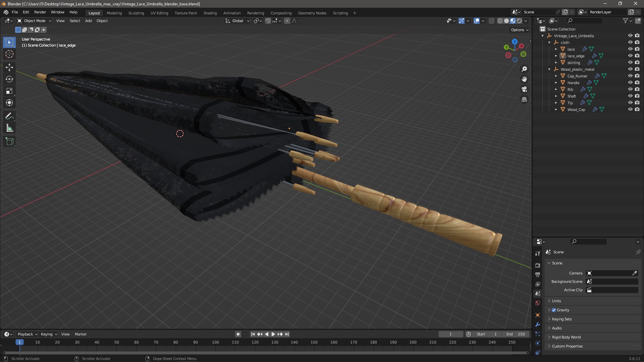Open the Physics properties tab
The height and width of the screenshot is (362, 644).
tap(538, 343)
